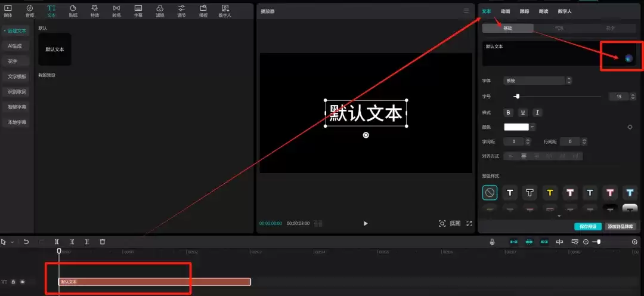Select the 默认文本 clip on timeline
Viewport: 644px width, 296px height.
pyautogui.click(x=154, y=282)
